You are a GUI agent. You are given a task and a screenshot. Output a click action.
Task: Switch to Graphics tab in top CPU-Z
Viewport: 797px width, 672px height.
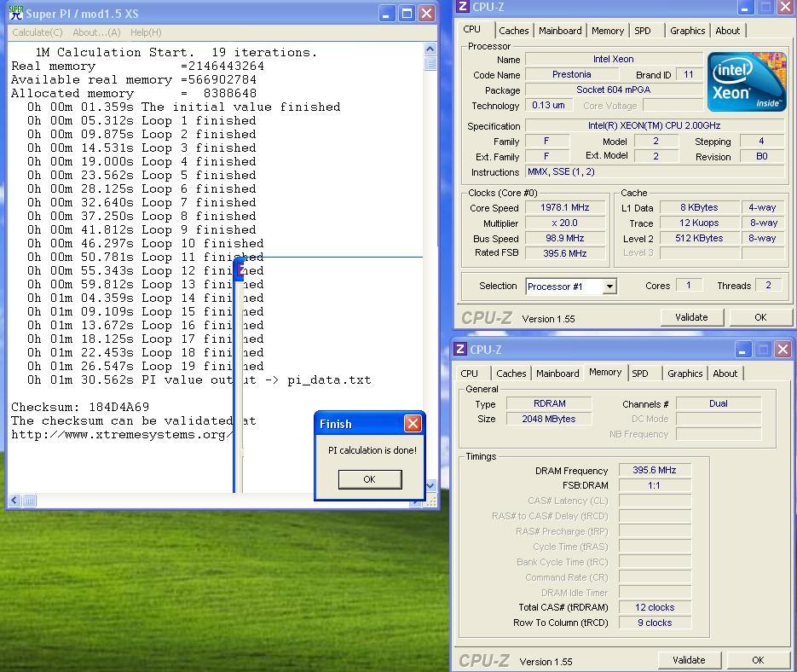[x=687, y=31]
